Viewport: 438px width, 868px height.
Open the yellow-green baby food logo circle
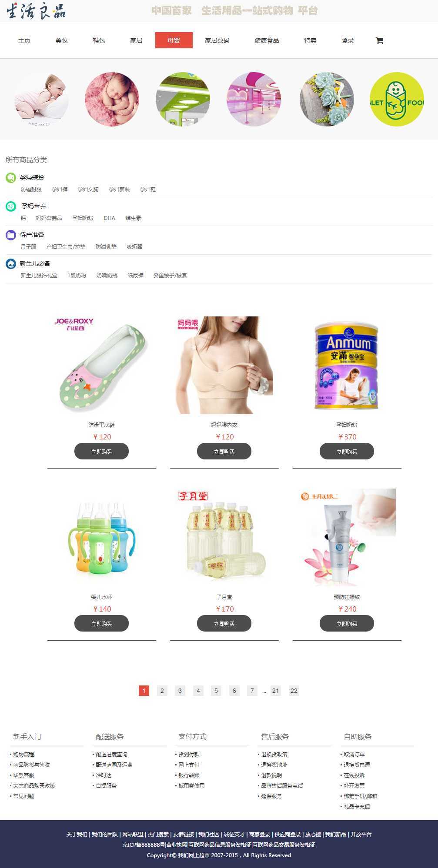[x=397, y=100]
